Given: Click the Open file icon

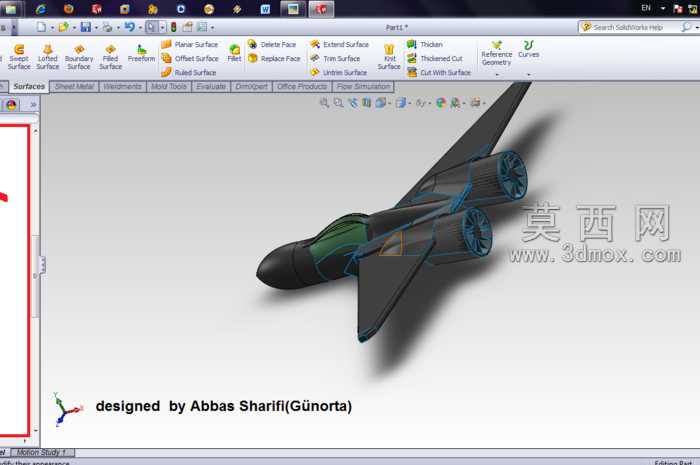Looking at the screenshot, I should tap(63, 27).
